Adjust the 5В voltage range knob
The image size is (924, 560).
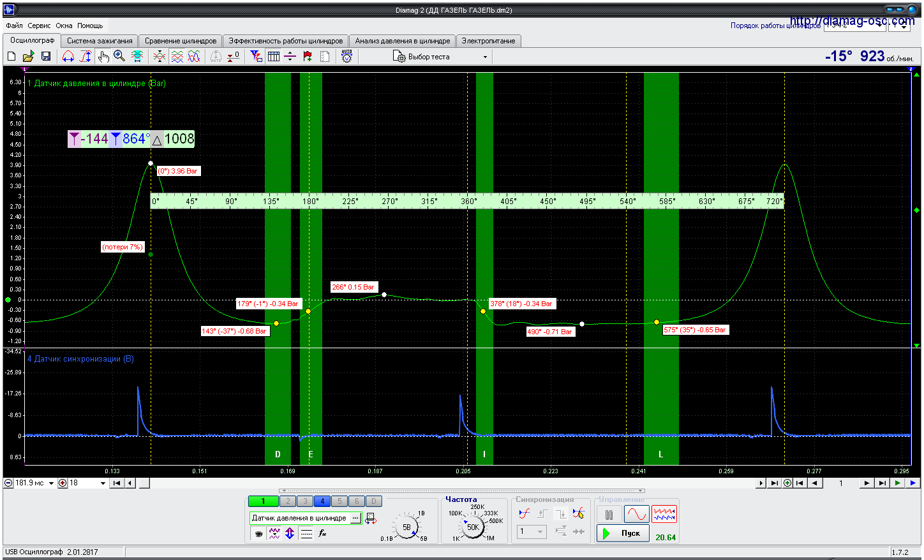click(x=406, y=527)
